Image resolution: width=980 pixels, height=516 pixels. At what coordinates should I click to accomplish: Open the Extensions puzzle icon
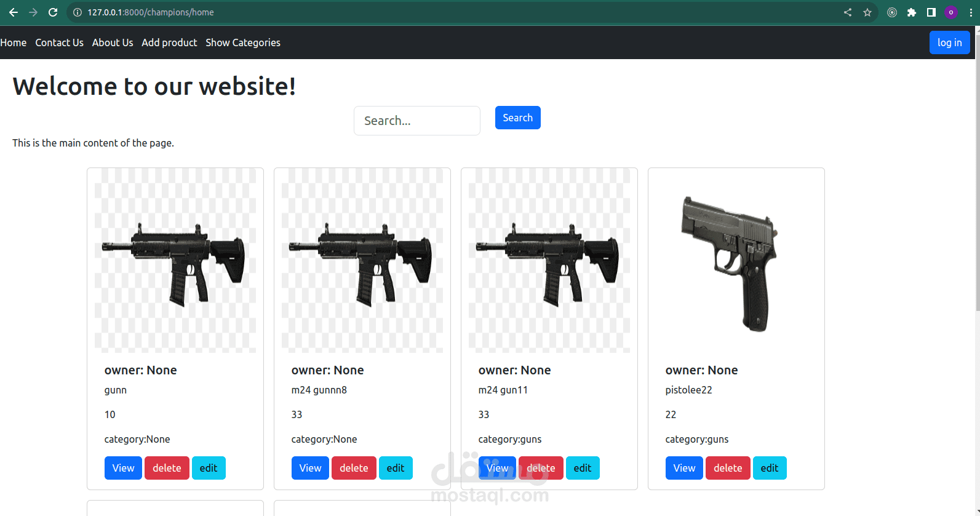(x=912, y=12)
